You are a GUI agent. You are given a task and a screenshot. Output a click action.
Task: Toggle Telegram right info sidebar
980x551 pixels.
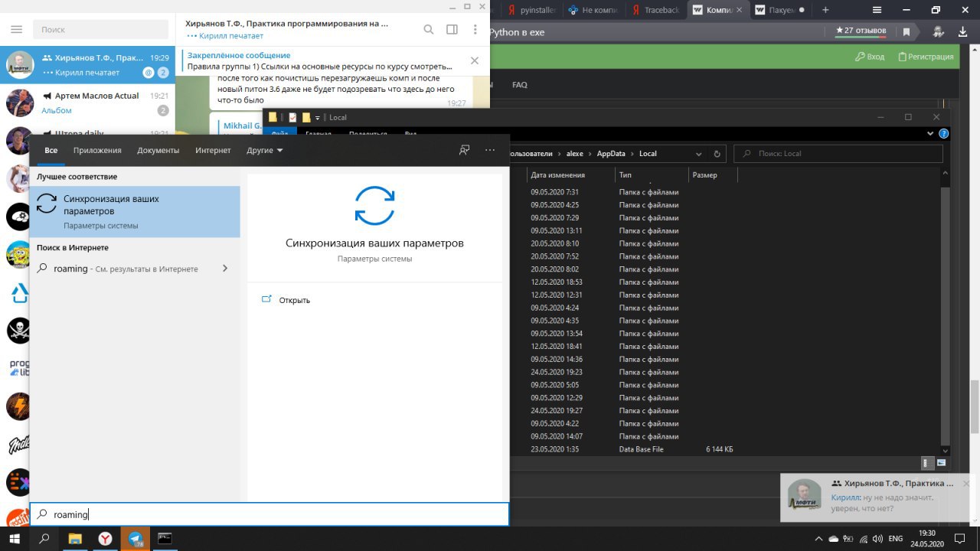[x=452, y=30]
